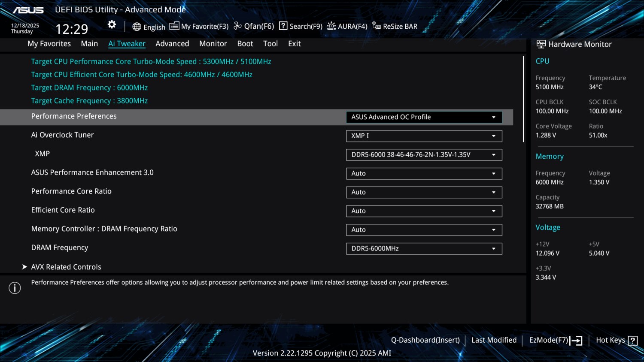
Task: Open the My Favorite(F3) list icon
Action: point(174,26)
